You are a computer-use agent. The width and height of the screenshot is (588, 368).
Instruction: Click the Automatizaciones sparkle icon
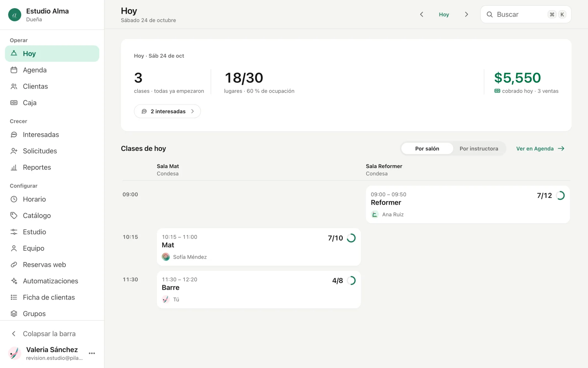[14, 281]
